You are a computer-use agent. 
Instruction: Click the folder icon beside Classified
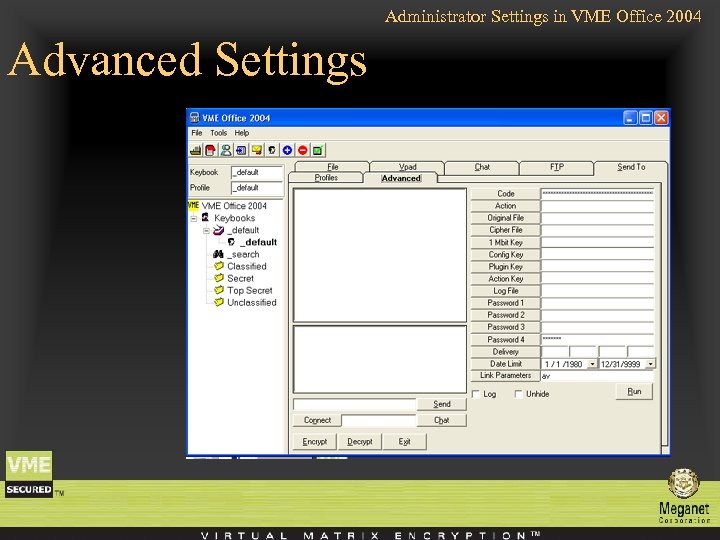click(x=219, y=266)
